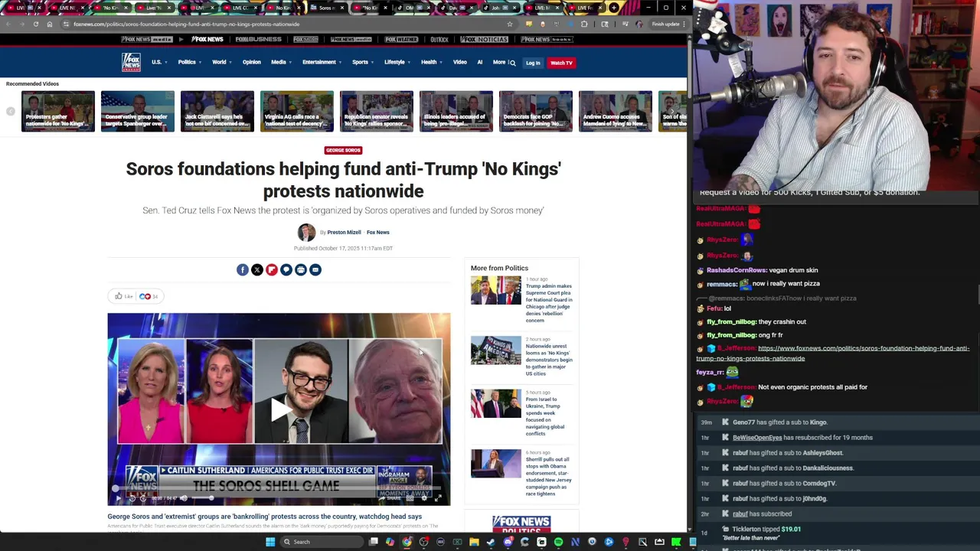Viewport: 980px width, 551px height.
Task: Open Discord from the taskbar
Action: pyautogui.click(x=508, y=542)
